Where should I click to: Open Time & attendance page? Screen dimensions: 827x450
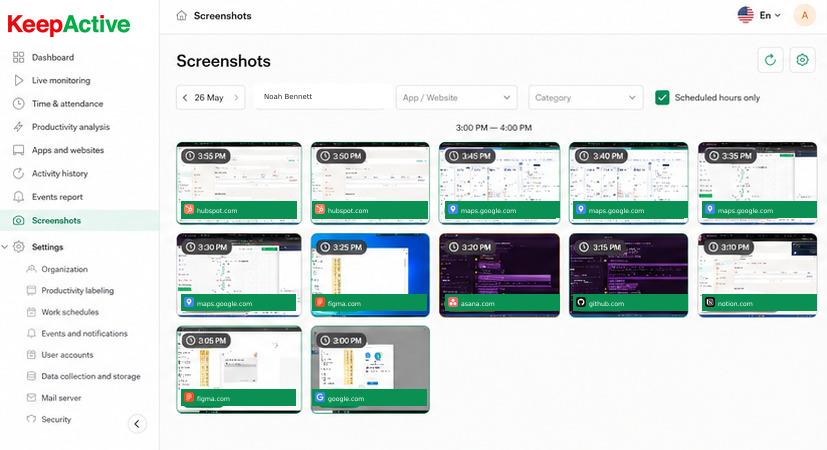[68, 103]
